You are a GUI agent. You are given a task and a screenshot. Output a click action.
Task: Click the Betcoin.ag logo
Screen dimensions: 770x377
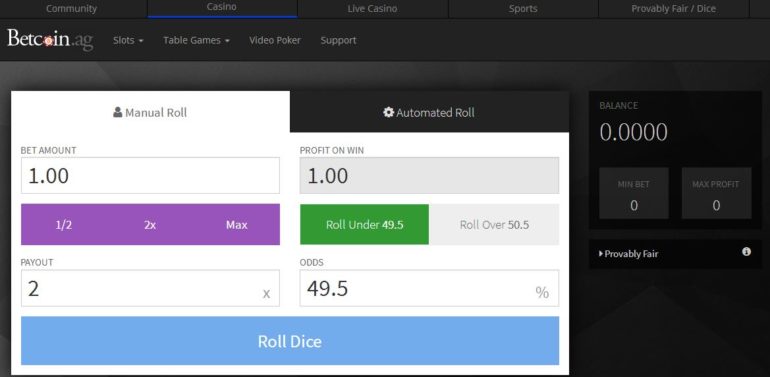(50, 40)
